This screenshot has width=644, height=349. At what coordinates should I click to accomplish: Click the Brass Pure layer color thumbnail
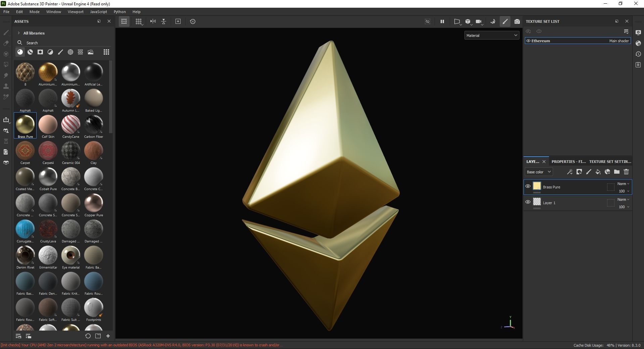pyautogui.click(x=537, y=186)
